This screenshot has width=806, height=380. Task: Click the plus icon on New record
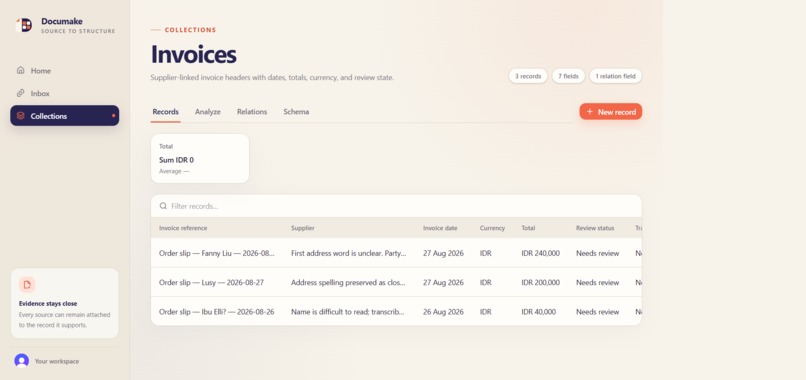click(590, 112)
